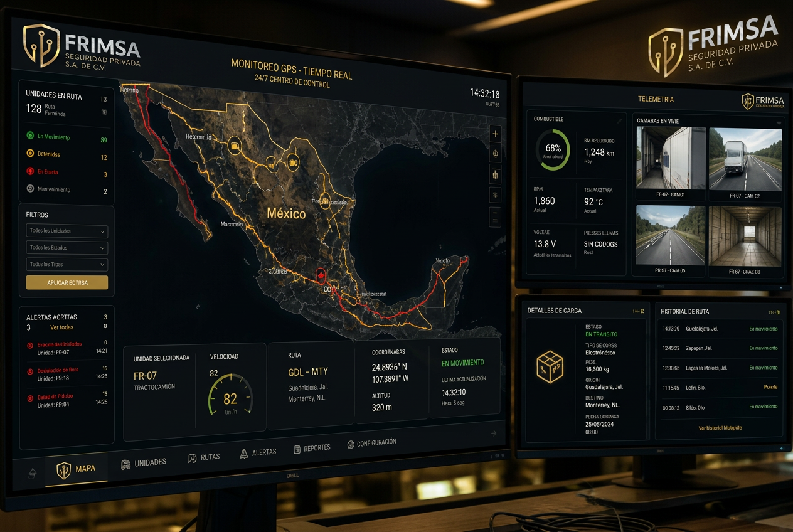This screenshot has width=793, height=532.
Task: Click the shield icon in the MAPA tab
Action: click(63, 471)
